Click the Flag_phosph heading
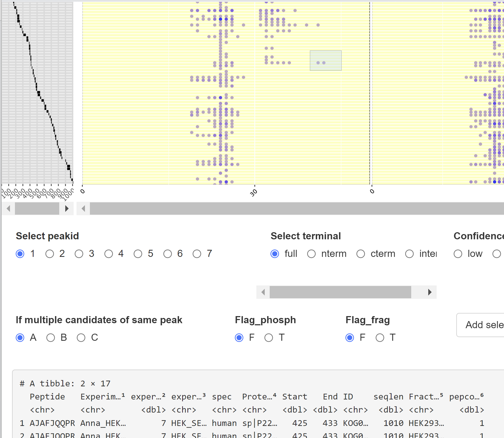504x438 pixels. point(265,320)
